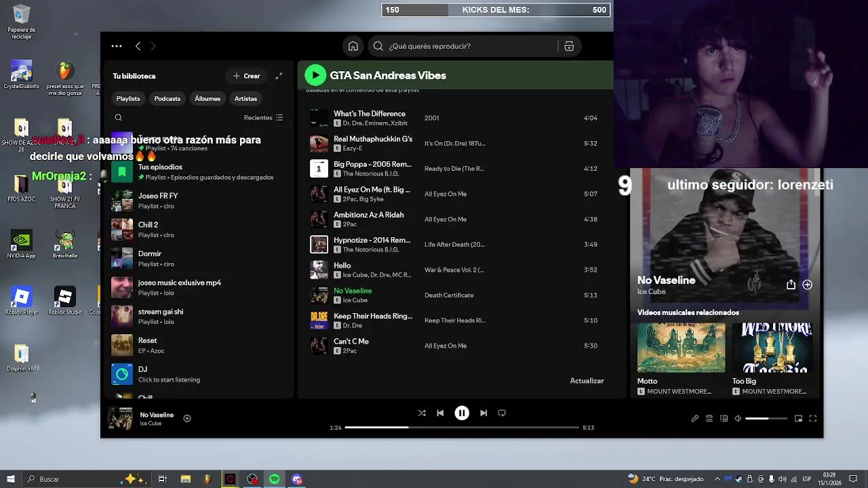868x488 pixels.
Task: Click the now-playing album cover thumbnail
Action: (x=121, y=418)
